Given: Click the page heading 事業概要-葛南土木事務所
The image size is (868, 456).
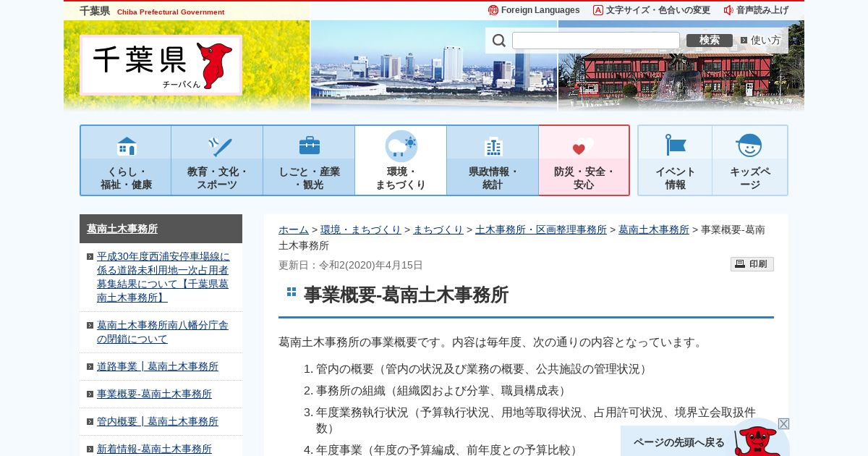Looking at the screenshot, I should click(406, 295).
